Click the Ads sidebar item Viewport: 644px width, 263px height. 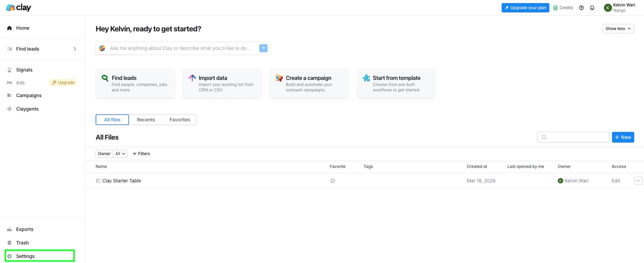coord(20,83)
